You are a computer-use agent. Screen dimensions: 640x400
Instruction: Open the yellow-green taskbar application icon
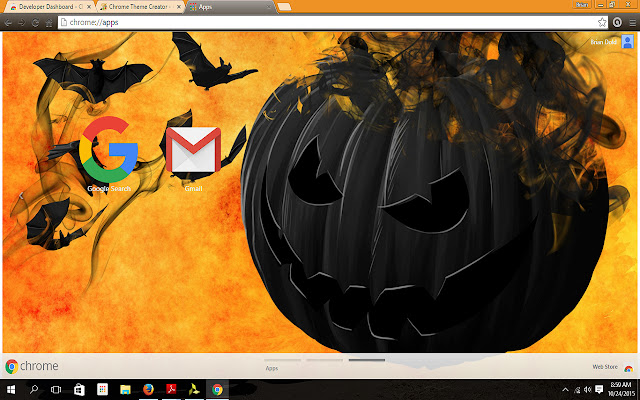[194, 389]
